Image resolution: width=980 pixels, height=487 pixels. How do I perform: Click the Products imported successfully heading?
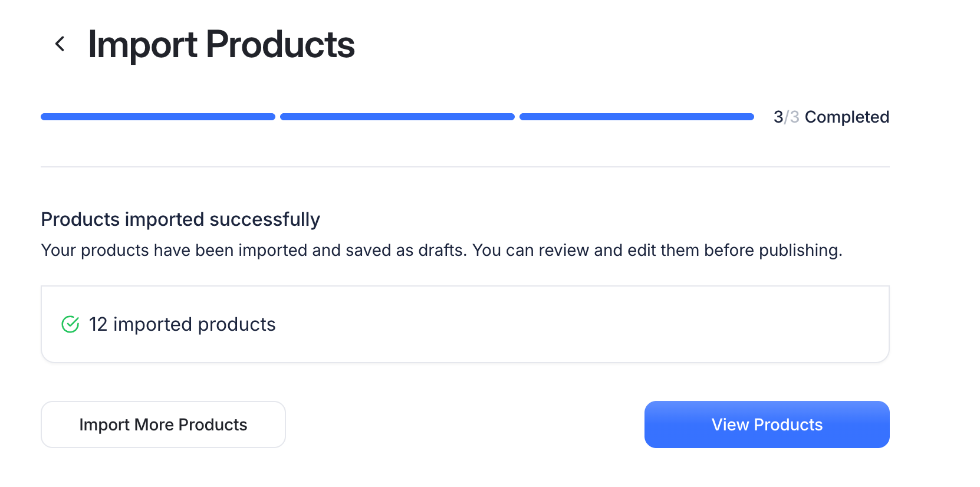click(x=180, y=219)
